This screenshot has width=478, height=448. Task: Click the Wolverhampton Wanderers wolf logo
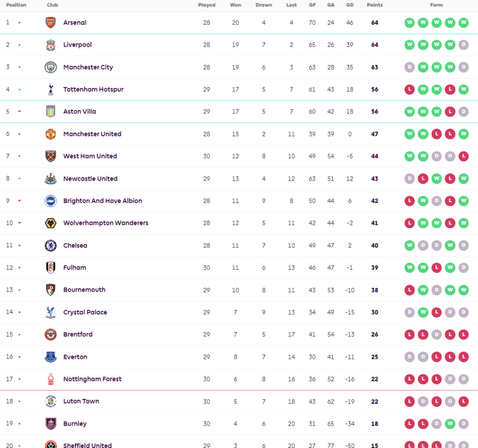50,223
